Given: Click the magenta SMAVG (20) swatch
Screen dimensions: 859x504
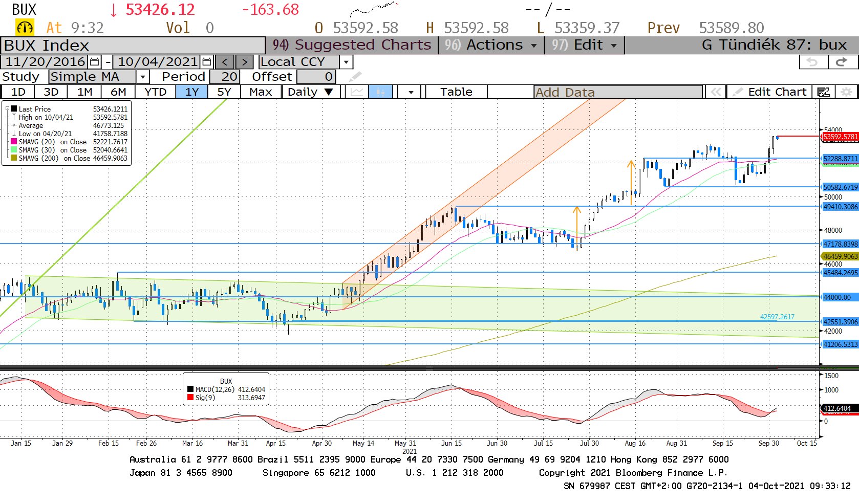Looking at the screenshot, I should pyautogui.click(x=14, y=141).
